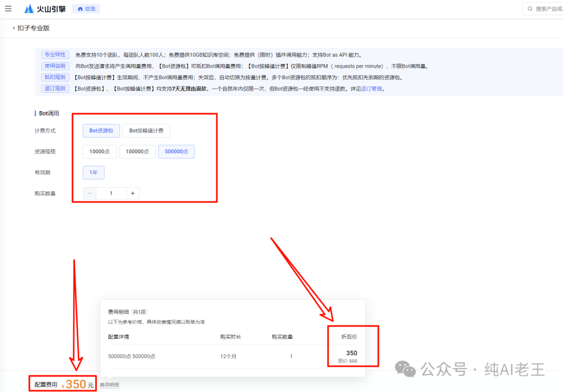Viewport: 563px width, 392px height.
Task: Click the 配置详情 column header
Action: pyautogui.click(x=118, y=337)
